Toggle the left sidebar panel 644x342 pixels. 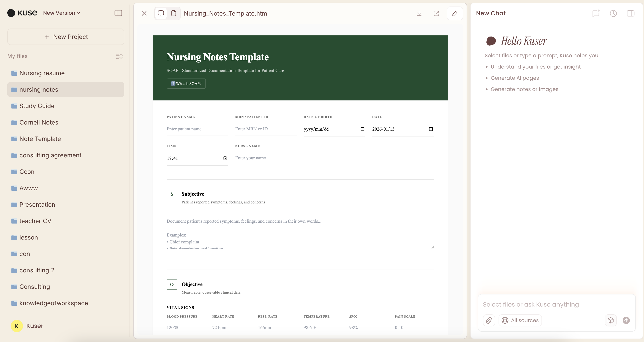click(118, 13)
